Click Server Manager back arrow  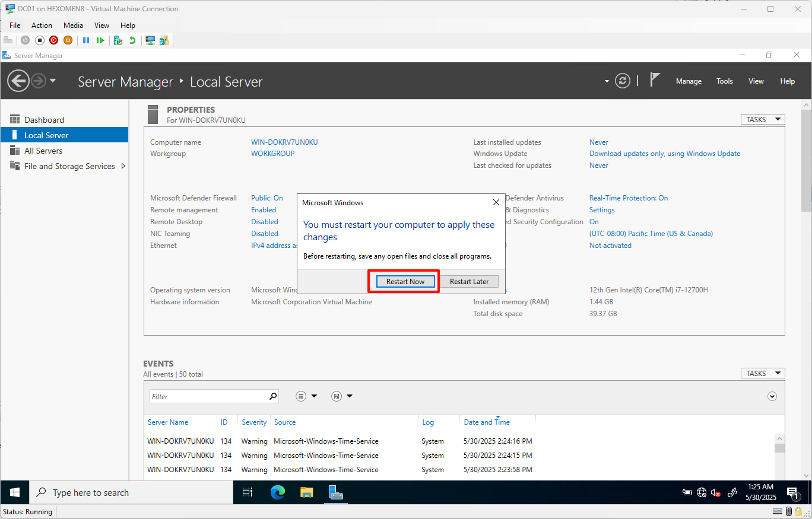[x=18, y=81]
